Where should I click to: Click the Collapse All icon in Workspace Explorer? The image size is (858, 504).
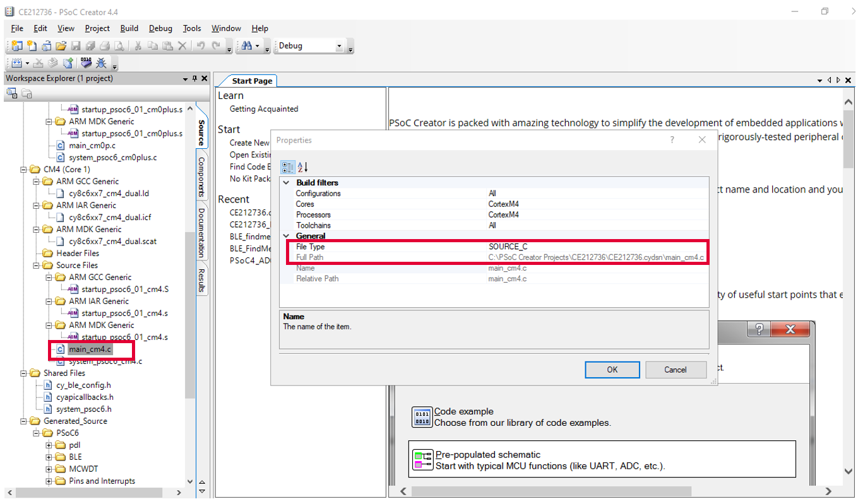coord(27,93)
